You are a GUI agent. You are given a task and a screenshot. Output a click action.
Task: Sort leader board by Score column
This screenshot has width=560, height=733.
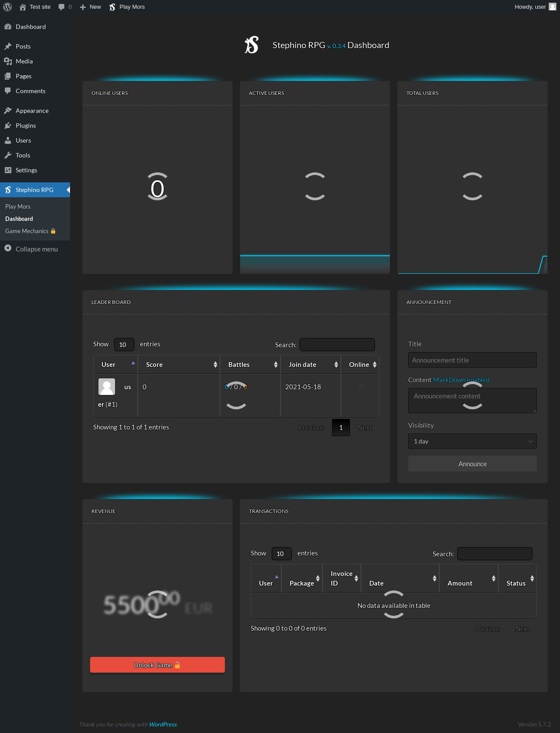coord(178,365)
